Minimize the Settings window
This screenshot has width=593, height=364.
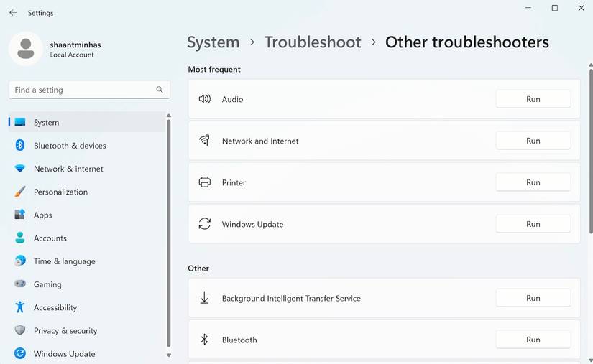coord(528,8)
